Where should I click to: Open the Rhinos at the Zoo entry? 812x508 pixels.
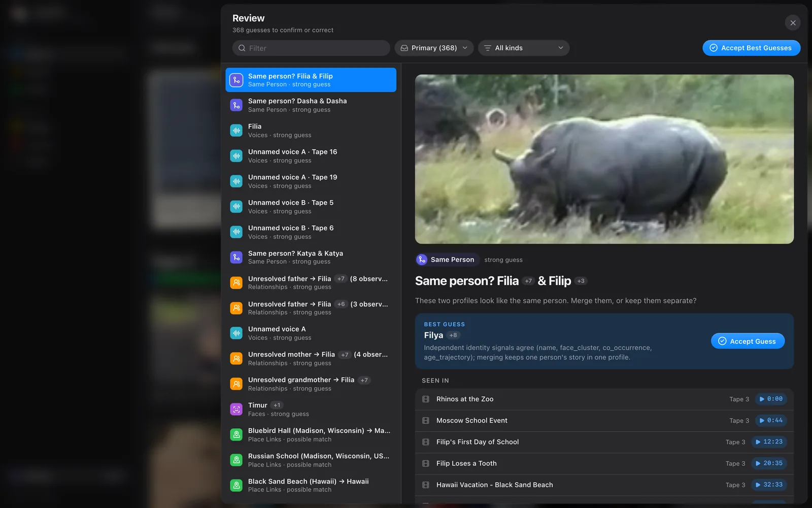pyautogui.click(x=604, y=399)
